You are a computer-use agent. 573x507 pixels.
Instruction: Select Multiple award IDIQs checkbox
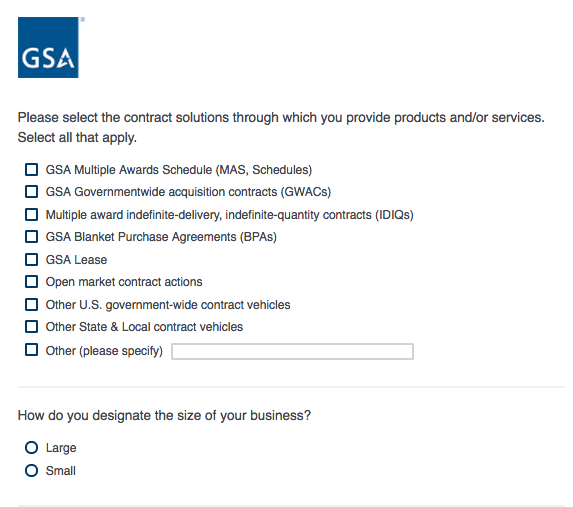coord(31,215)
